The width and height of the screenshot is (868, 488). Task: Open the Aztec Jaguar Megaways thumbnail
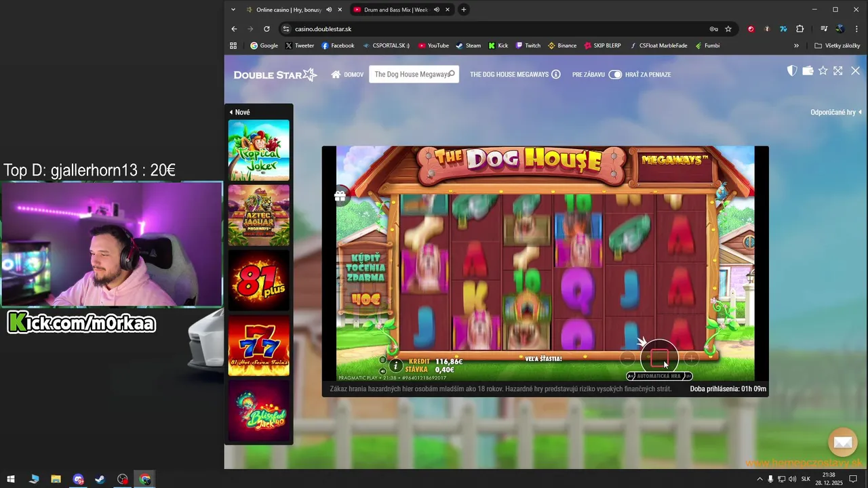click(258, 216)
